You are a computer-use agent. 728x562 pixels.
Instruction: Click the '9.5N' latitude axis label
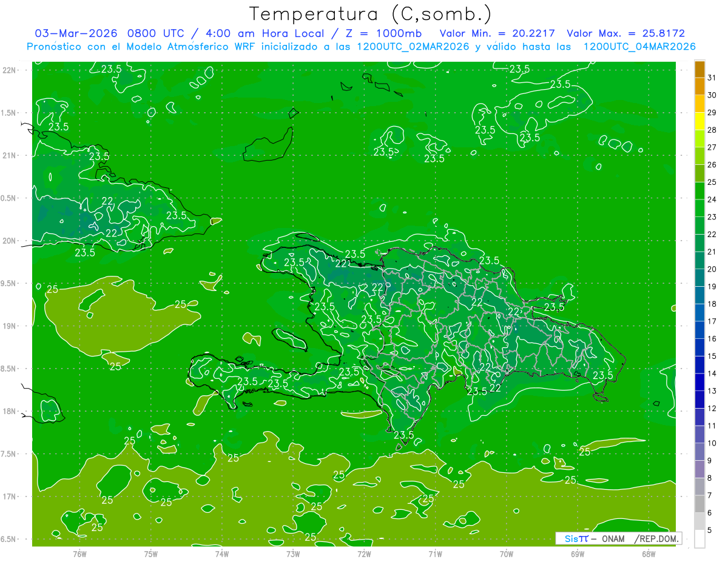[9, 284]
